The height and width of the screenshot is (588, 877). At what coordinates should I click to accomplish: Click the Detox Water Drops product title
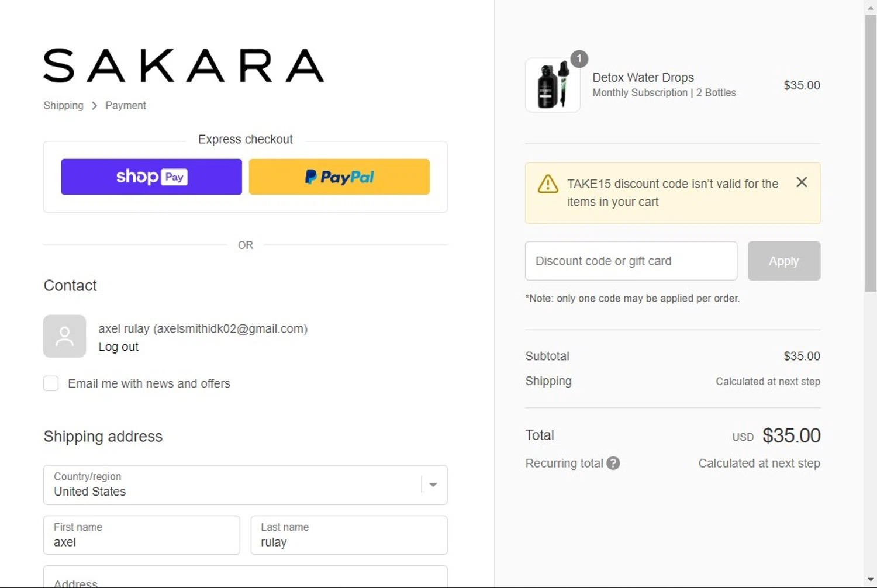click(x=643, y=78)
